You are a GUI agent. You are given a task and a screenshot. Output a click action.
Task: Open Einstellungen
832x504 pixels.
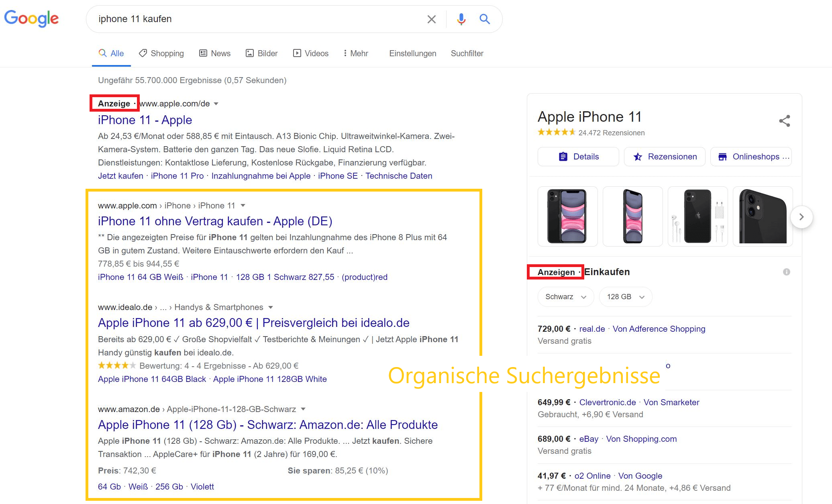click(x=412, y=53)
